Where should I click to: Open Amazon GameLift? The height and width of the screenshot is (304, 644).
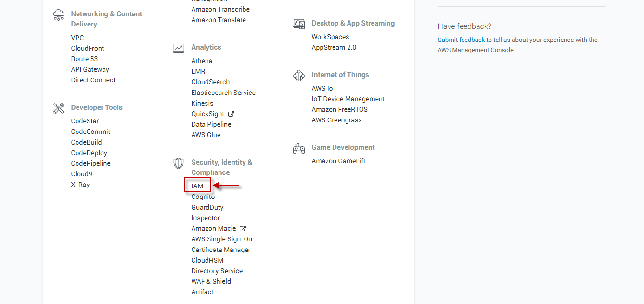339,161
